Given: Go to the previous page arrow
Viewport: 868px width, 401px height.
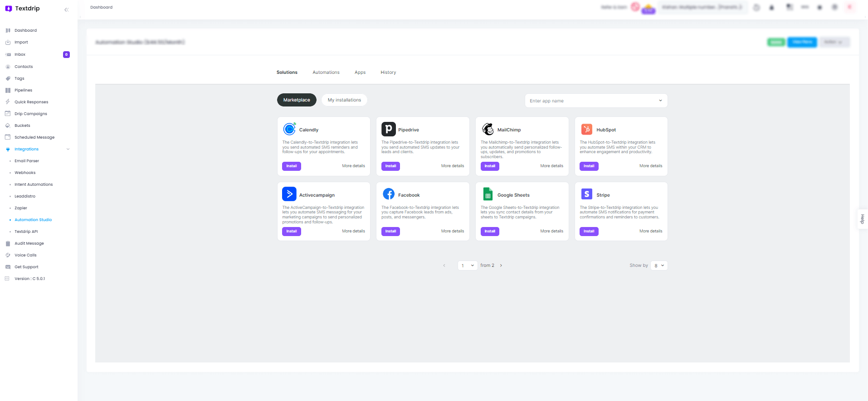Looking at the screenshot, I should (444, 266).
